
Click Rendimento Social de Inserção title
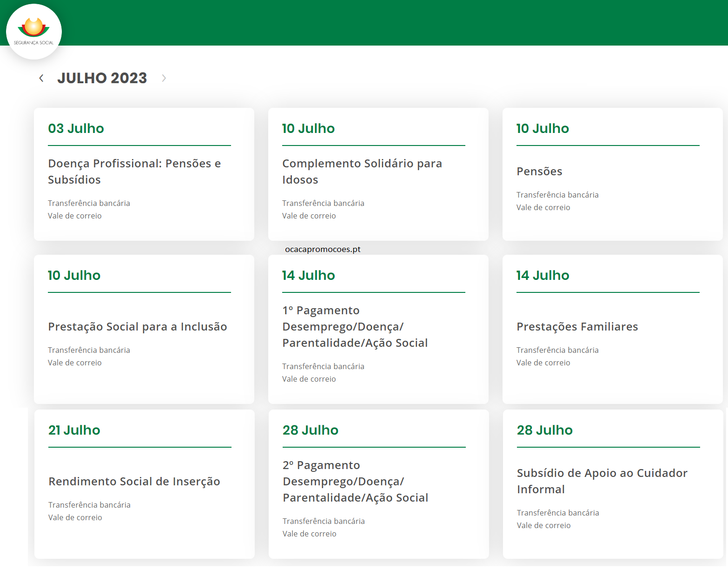click(134, 482)
